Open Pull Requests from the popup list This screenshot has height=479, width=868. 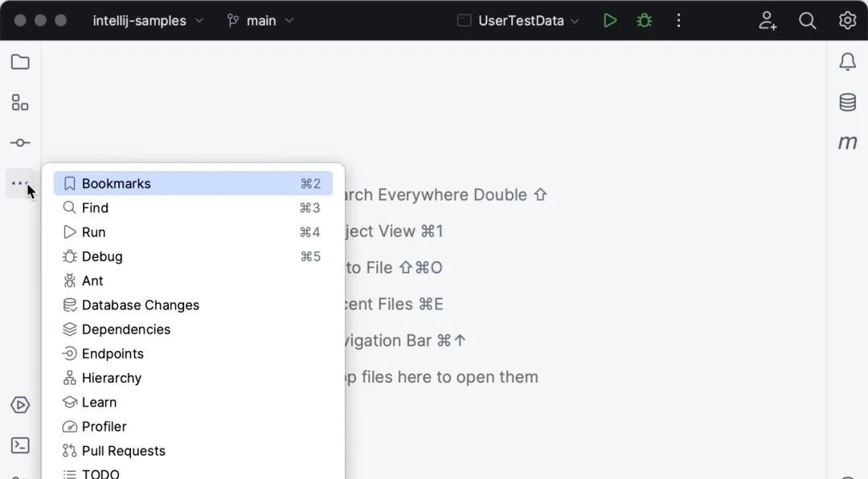coord(193,452)
